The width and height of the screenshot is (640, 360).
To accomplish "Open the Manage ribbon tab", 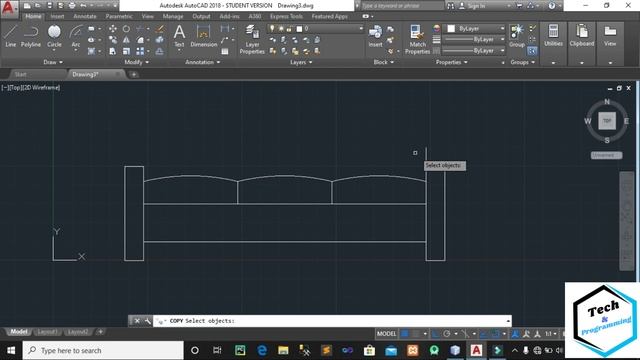I will pos(173,16).
